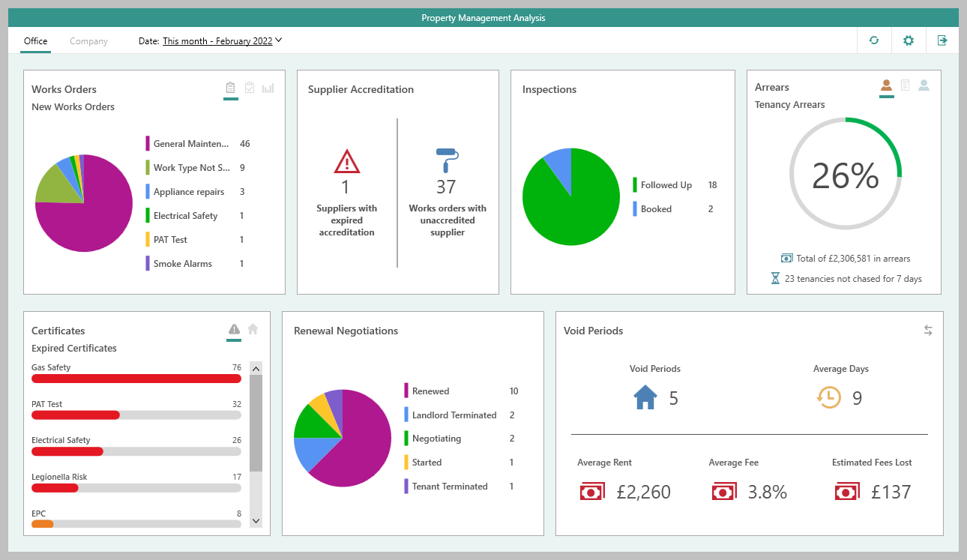Screen dimensions: 967x560
Task: Click 'Work Type Not S...' legend entry
Action: point(191,167)
